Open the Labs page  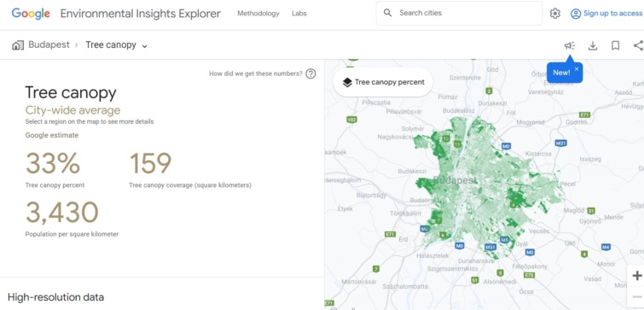click(x=299, y=13)
